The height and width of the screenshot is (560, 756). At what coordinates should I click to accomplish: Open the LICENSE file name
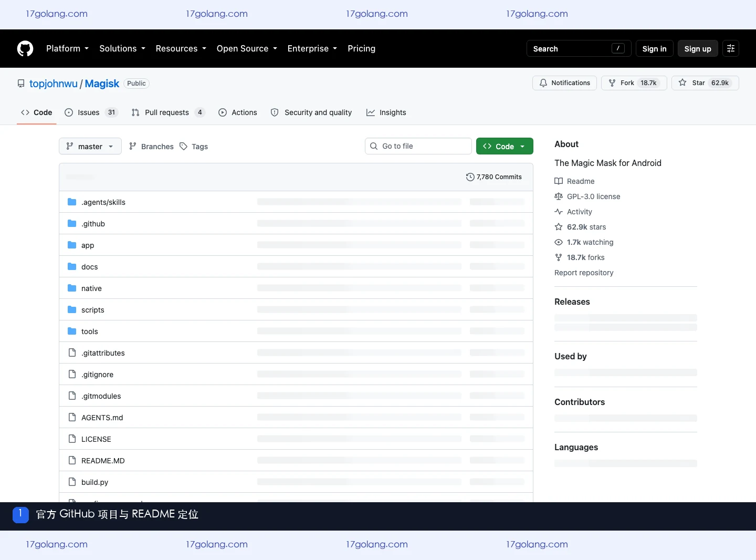(96, 439)
